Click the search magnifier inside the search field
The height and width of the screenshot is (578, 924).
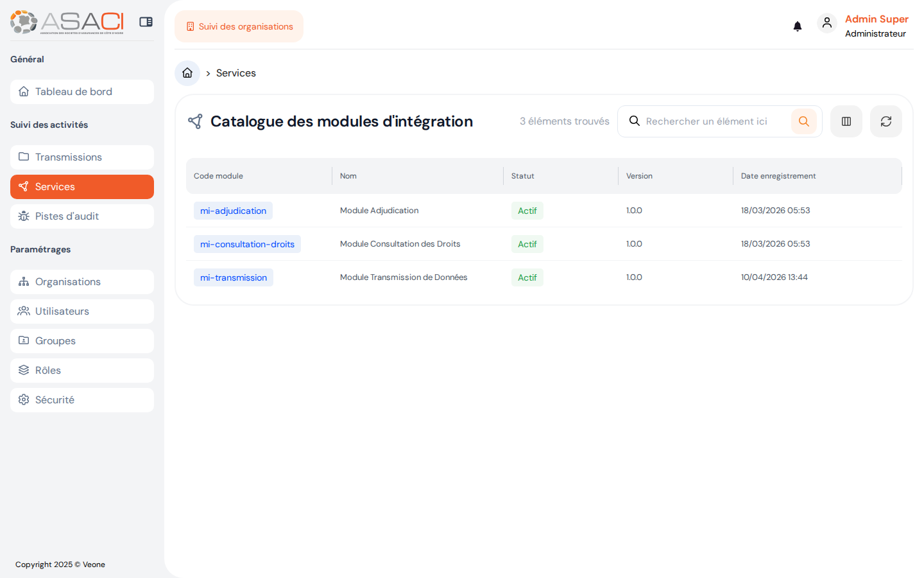pyautogui.click(x=635, y=121)
